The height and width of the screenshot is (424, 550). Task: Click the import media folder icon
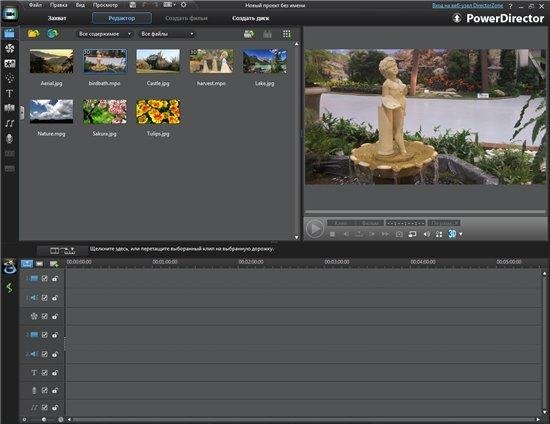[33, 34]
